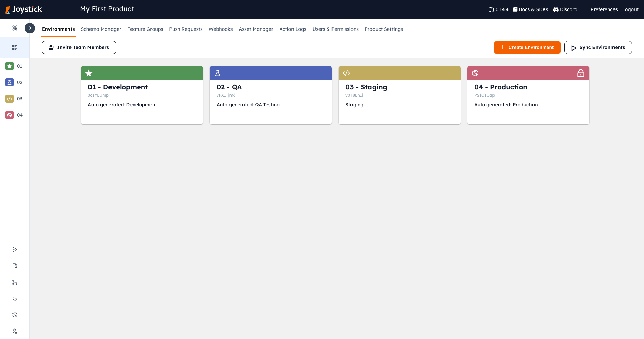Click the QA ID 7FXITjm6

tap(226, 95)
